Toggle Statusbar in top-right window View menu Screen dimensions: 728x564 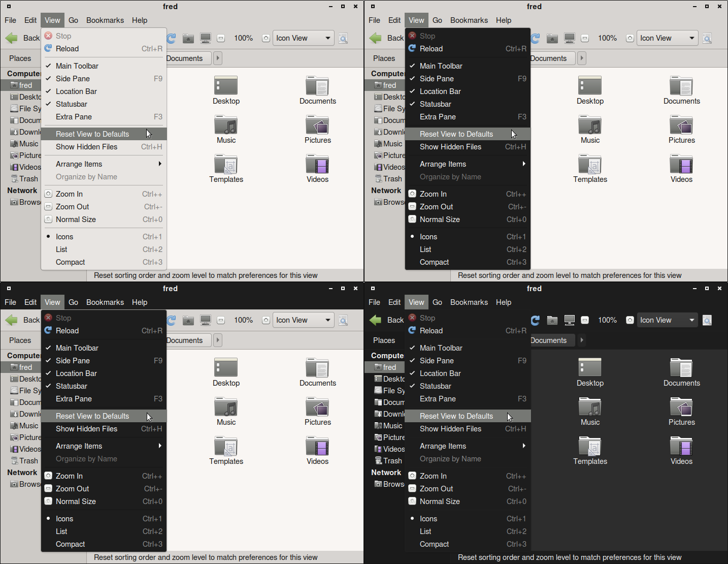coord(468,104)
